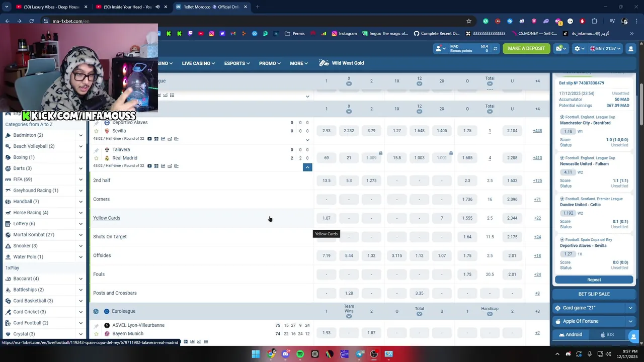Click the Make a Deposit button

pyautogui.click(x=526, y=49)
